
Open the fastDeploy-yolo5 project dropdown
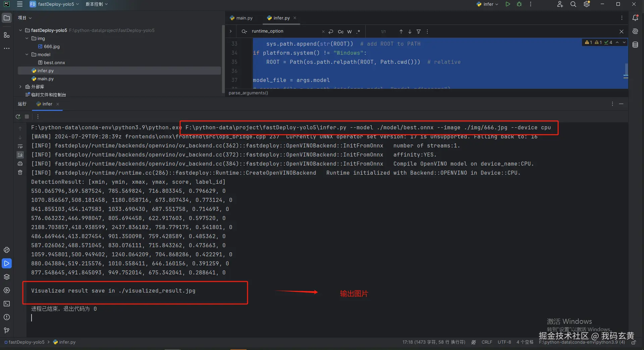(x=54, y=4)
